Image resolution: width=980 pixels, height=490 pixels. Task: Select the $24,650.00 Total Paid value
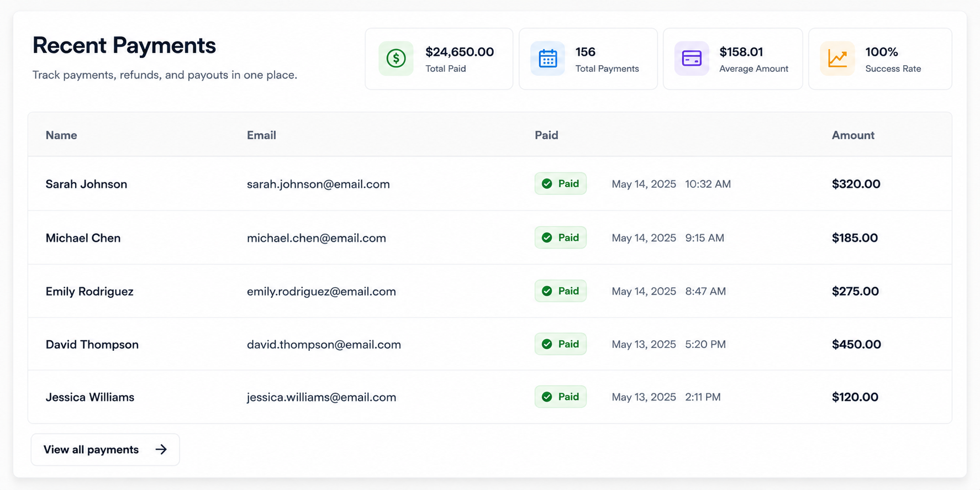[x=460, y=52]
